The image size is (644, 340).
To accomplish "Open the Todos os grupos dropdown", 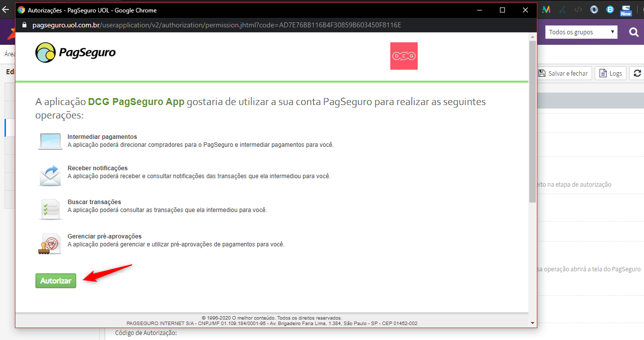I will pyautogui.click(x=581, y=32).
